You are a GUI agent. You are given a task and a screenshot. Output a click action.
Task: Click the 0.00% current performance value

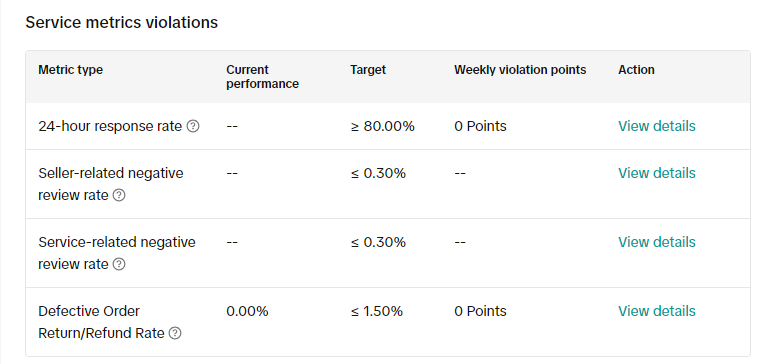pos(247,311)
